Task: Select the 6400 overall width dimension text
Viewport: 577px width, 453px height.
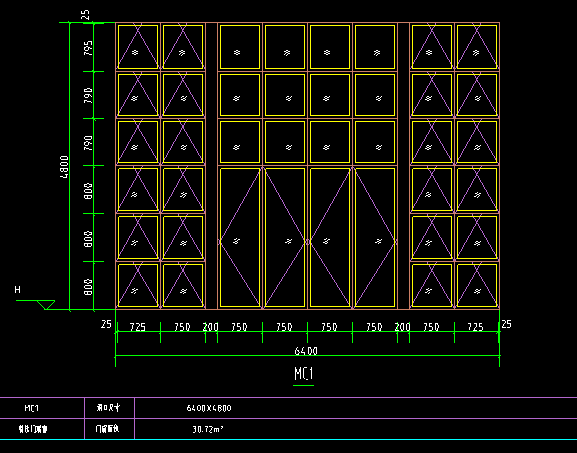Action: pyautogui.click(x=306, y=351)
